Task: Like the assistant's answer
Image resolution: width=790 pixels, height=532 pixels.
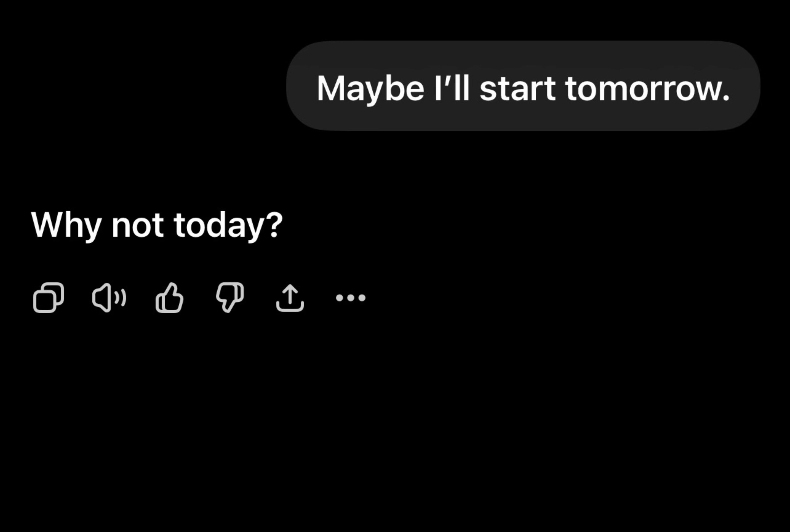Action: click(x=169, y=298)
